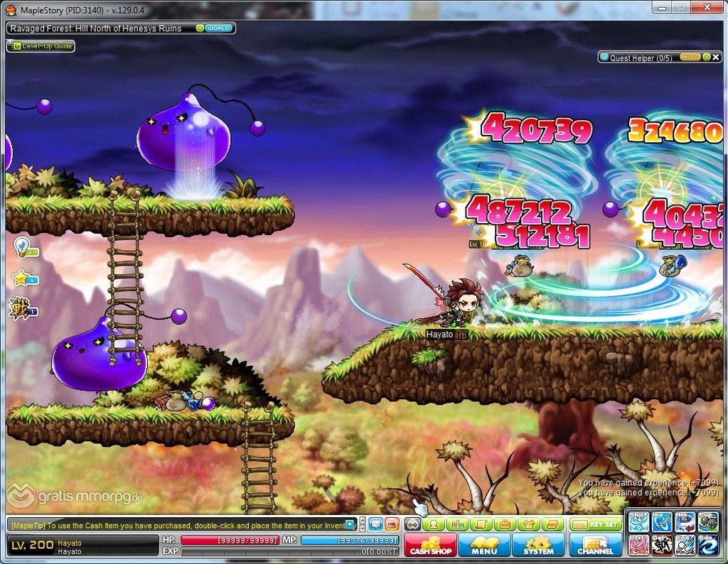This screenshot has width=728, height=564.
Task: Click the lightbulb notification icon
Action: point(22,246)
